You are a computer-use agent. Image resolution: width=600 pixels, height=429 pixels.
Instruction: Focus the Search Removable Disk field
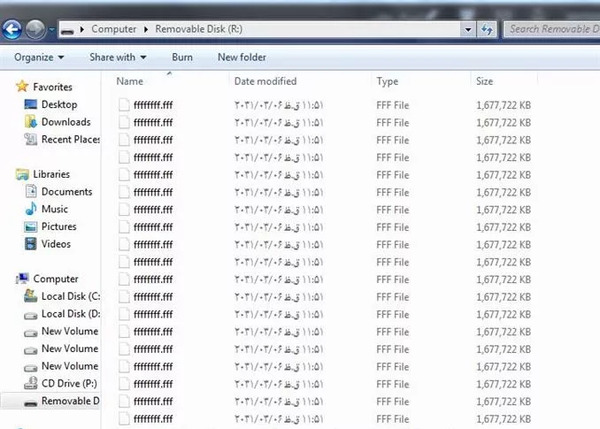[x=552, y=29]
